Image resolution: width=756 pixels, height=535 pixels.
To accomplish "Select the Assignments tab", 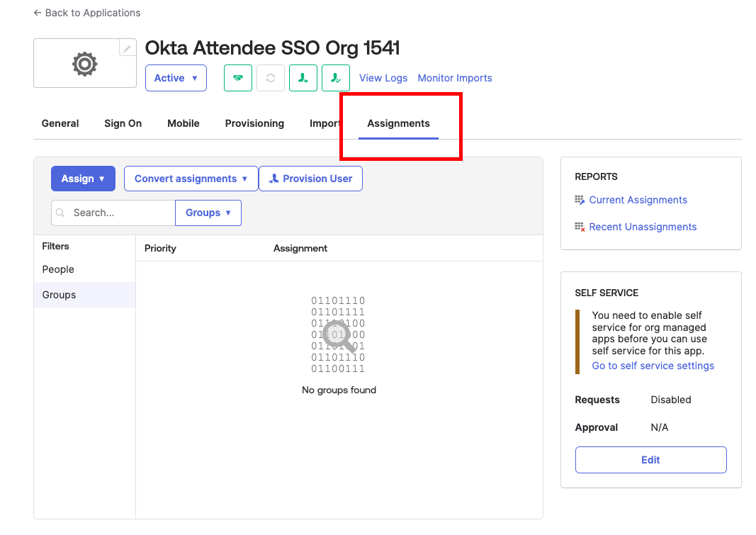I will (x=398, y=123).
